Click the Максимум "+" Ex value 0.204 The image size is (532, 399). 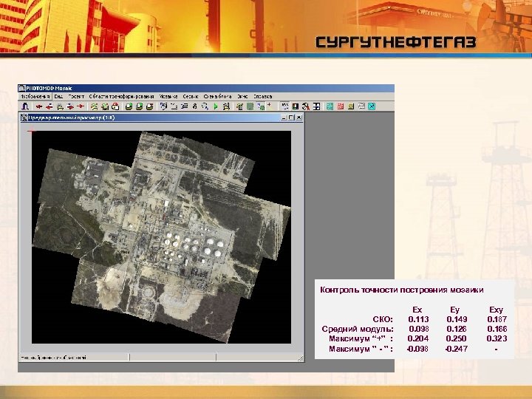[418, 338]
